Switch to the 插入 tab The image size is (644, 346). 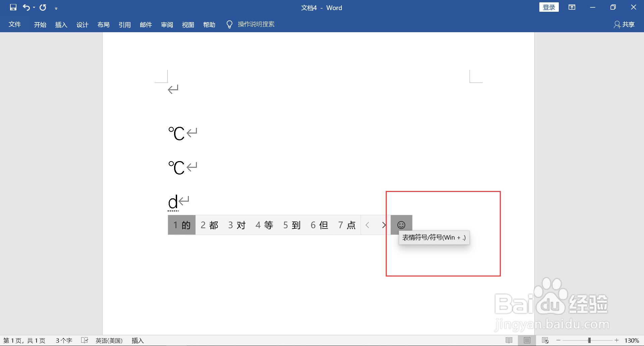coord(61,24)
